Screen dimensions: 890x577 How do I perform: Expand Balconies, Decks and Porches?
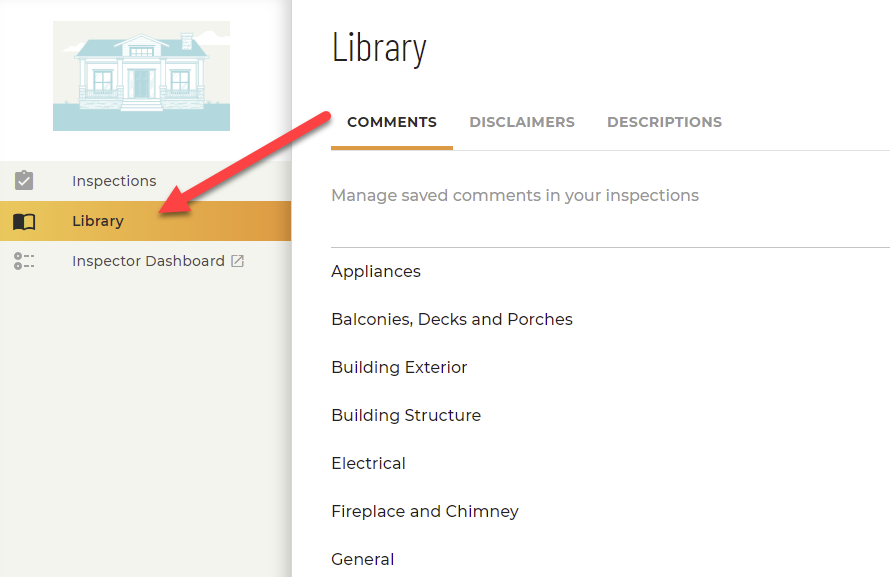point(452,320)
